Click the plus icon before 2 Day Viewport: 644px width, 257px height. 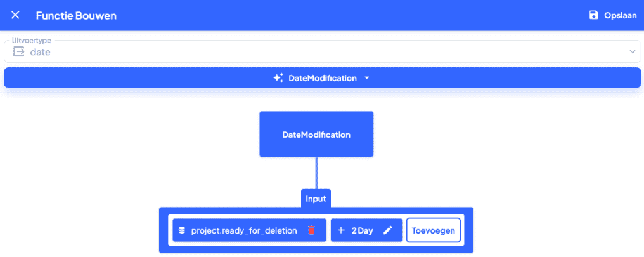pos(341,230)
